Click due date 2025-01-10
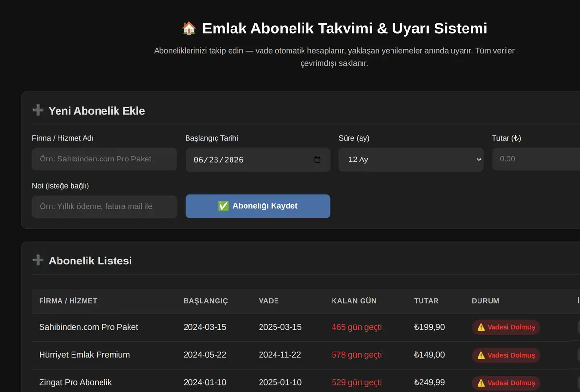 click(280, 383)
